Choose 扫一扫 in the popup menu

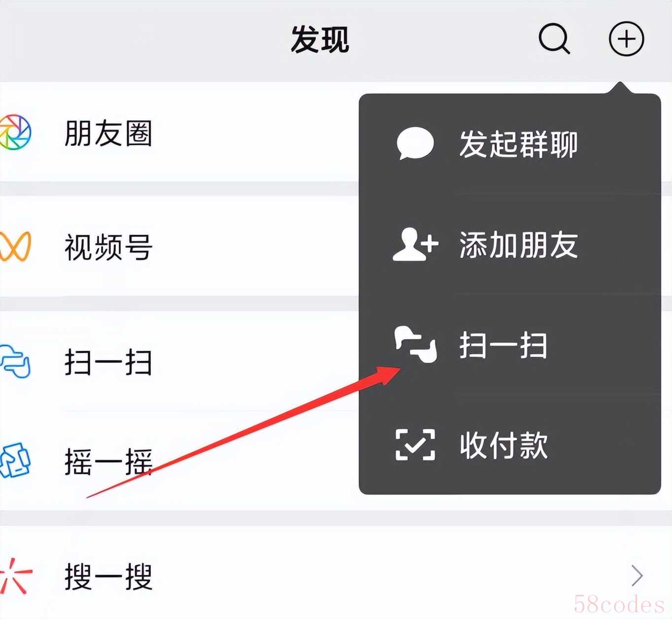tap(509, 345)
